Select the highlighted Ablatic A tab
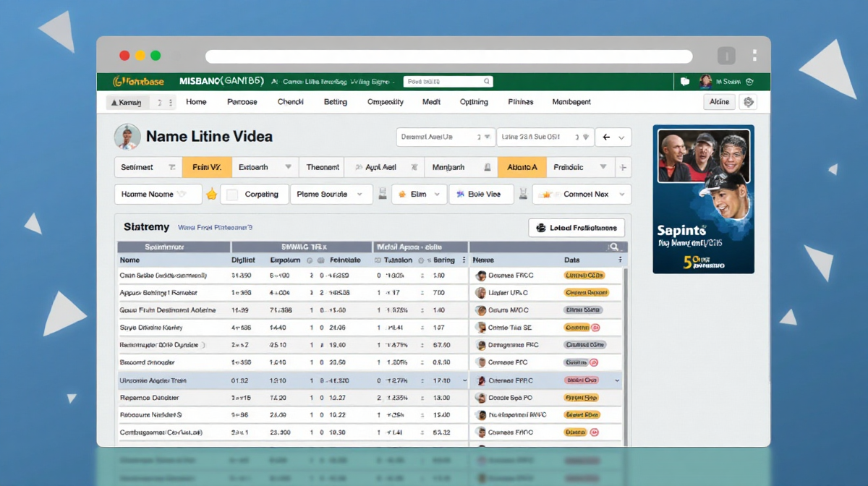 pyautogui.click(x=522, y=167)
